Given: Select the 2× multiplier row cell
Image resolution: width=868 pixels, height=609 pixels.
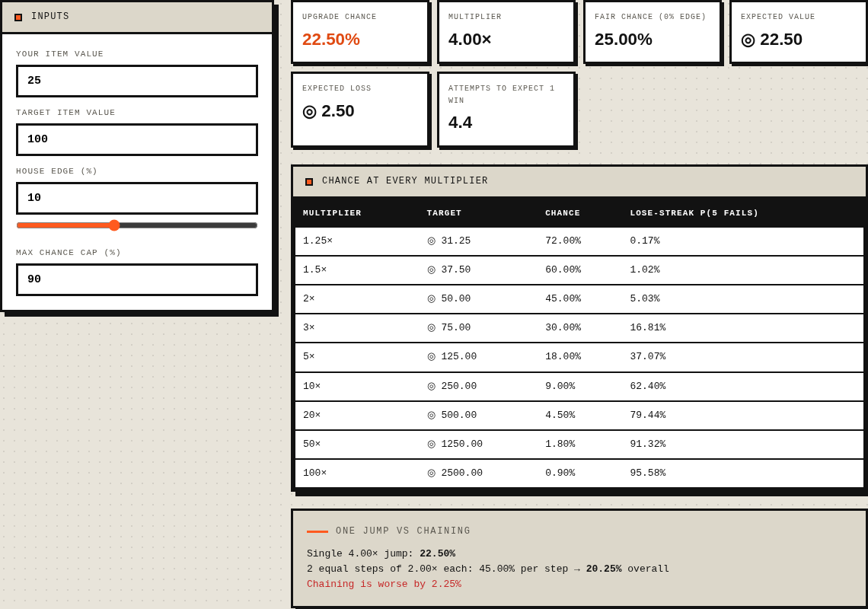Looking at the screenshot, I should click(x=309, y=298).
